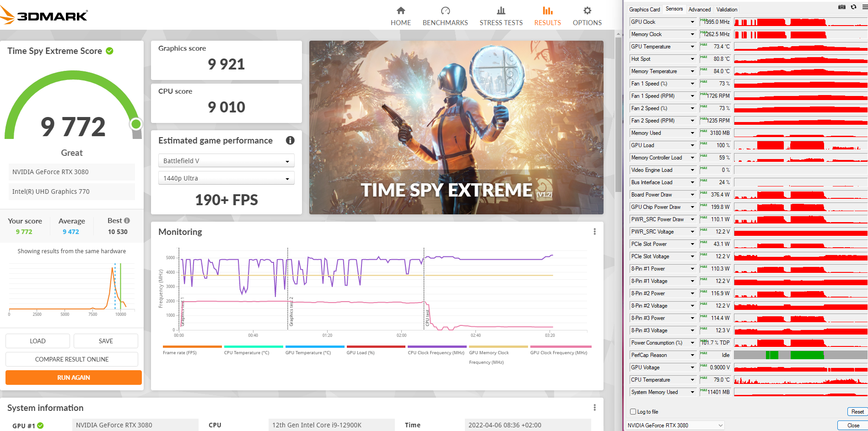
Task: Open the Memory Used sensor dropdown
Action: (x=692, y=133)
